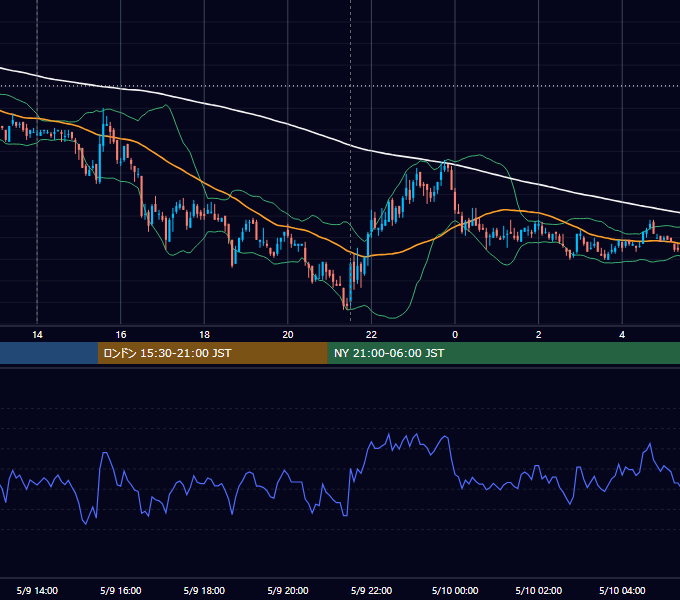Click the 5/9 14:00 date label
Image resolution: width=680 pixels, height=600 pixels.
coord(37,590)
